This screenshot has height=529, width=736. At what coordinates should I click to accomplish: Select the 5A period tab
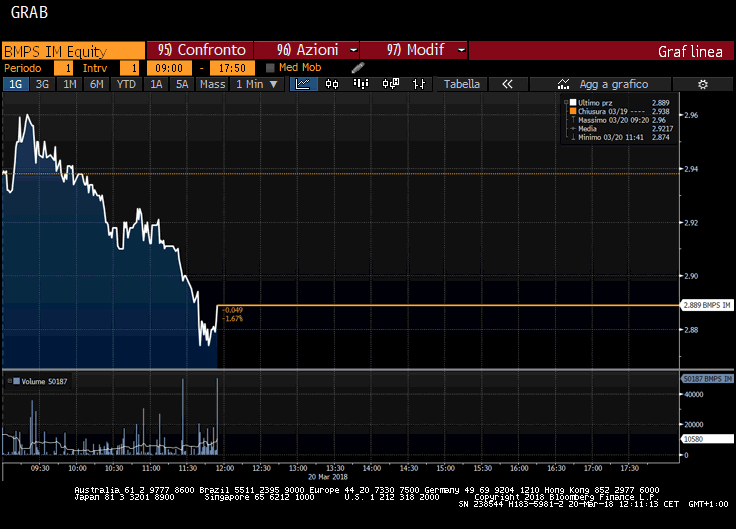[182, 84]
